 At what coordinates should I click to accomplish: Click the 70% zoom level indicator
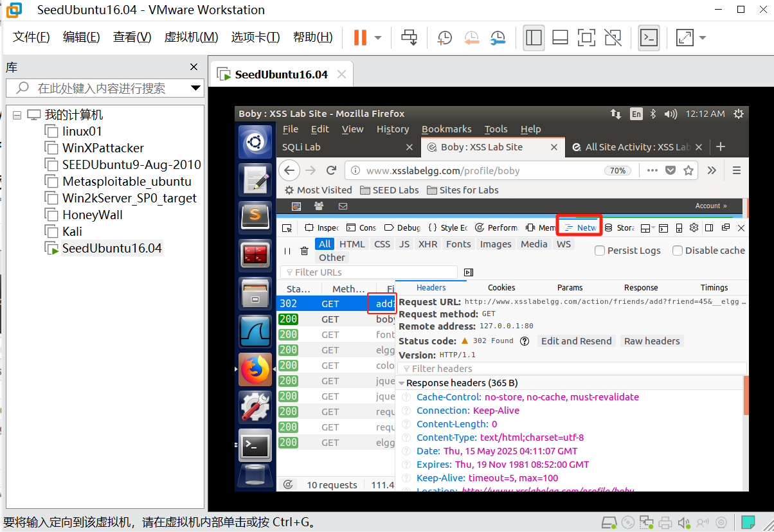coord(617,171)
